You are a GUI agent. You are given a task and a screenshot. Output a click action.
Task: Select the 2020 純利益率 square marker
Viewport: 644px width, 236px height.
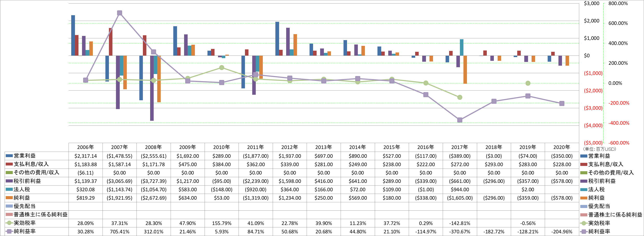click(x=562, y=103)
